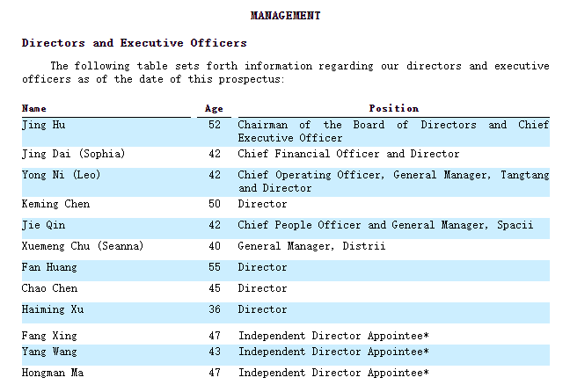Click 'Director' in Fan Huang's row

pyautogui.click(x=262, y=267)
